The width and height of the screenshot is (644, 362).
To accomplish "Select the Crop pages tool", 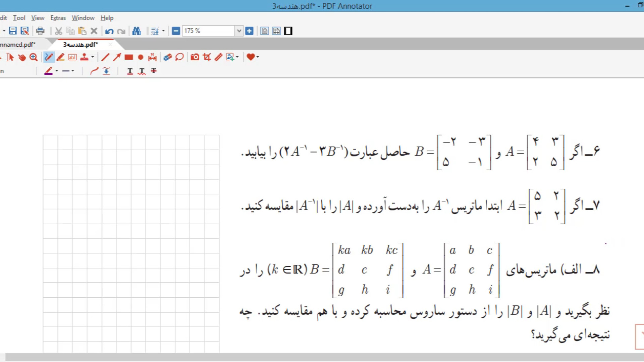I will 207,57.
